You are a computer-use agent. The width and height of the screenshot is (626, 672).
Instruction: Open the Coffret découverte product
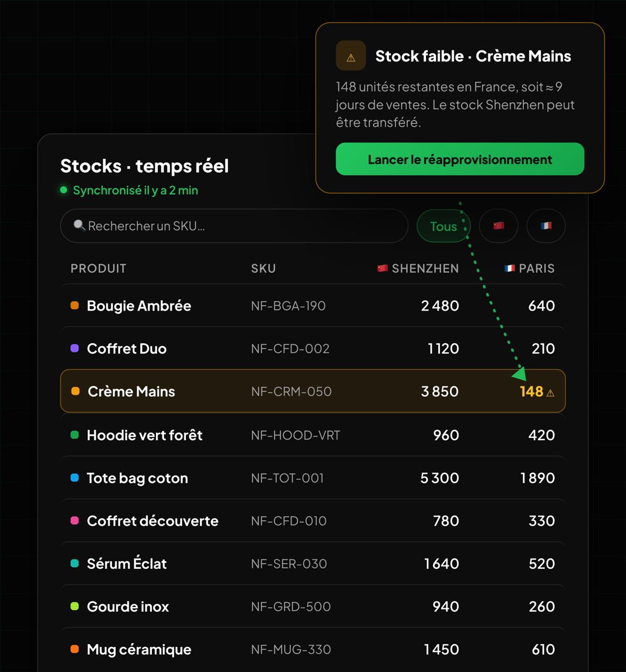click(x=152, y=521)
